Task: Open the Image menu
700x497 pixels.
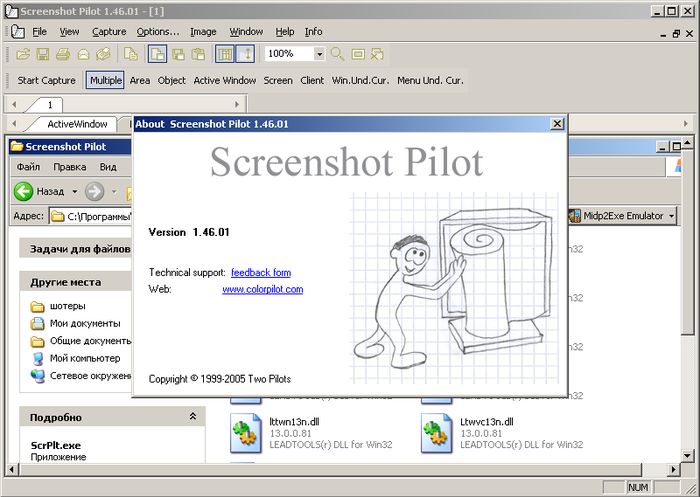Action: [203, 32]
